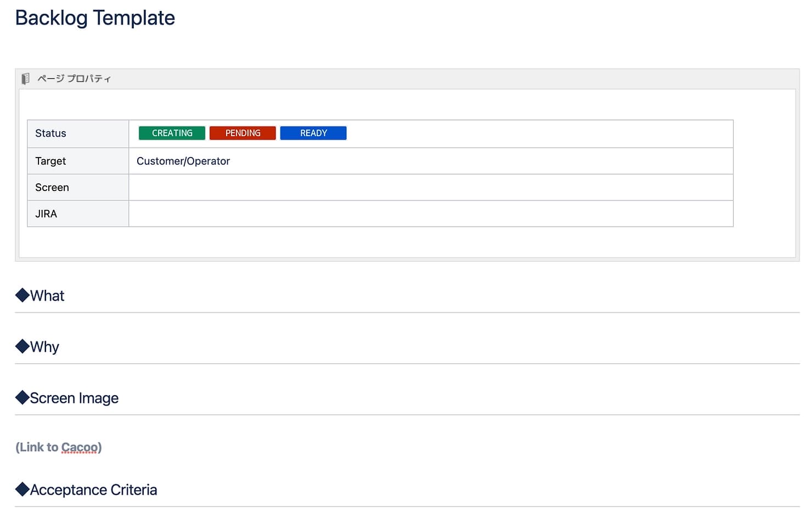This screenshot has height=528, width=812.
Task: Click the JIRA row header cell
Action: [78, 214]
